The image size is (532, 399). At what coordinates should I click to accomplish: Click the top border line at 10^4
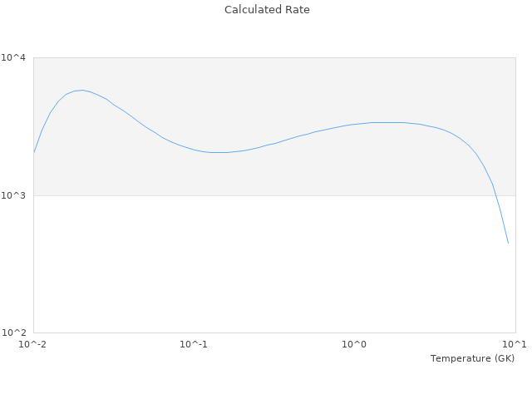(274, 57)
